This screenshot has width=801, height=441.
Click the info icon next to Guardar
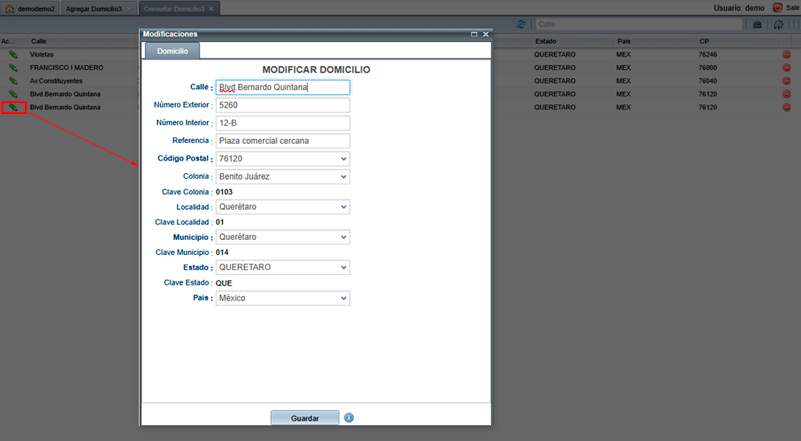(x=349, y=418)
